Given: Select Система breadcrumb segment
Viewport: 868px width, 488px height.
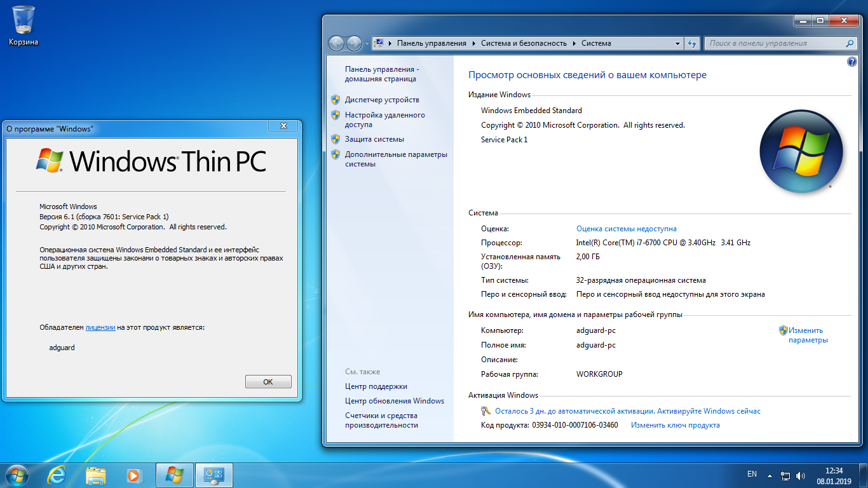Looking at the screenshot, I should click(596, 43).
